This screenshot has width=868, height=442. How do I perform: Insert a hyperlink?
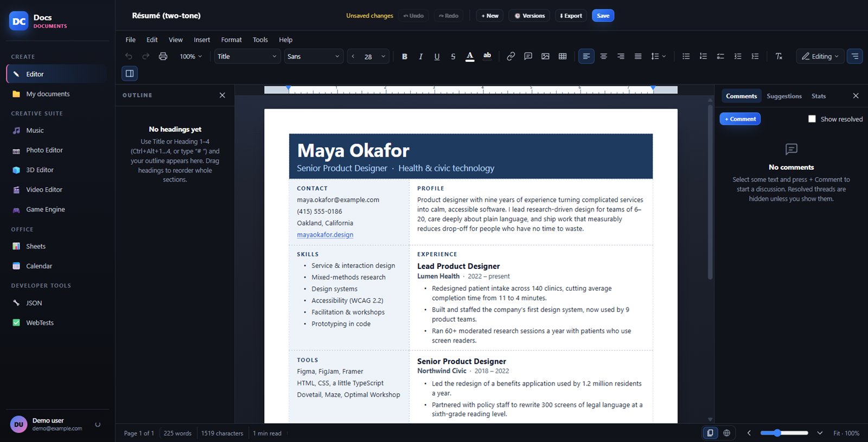pyautogui.click(x=510, y=56)
